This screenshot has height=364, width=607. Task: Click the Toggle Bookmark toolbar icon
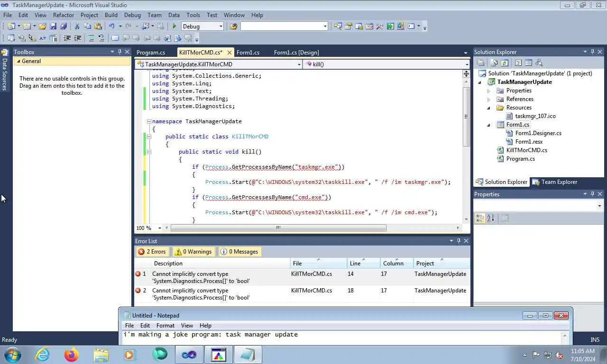(x=115, y=38)
